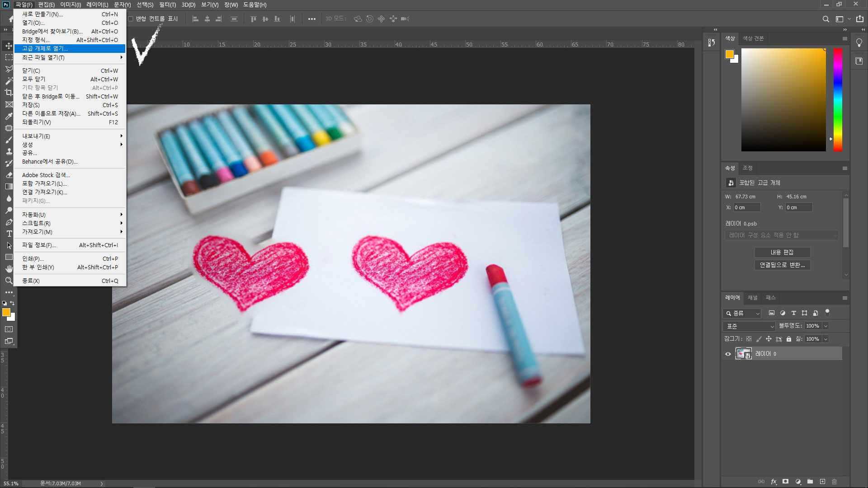
Task: Toggle shape layer filter
Action: [x=804, y=313]
